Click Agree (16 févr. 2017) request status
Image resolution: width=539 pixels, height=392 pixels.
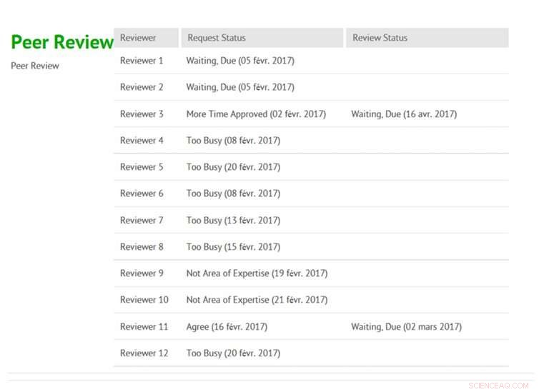[227, 327]
